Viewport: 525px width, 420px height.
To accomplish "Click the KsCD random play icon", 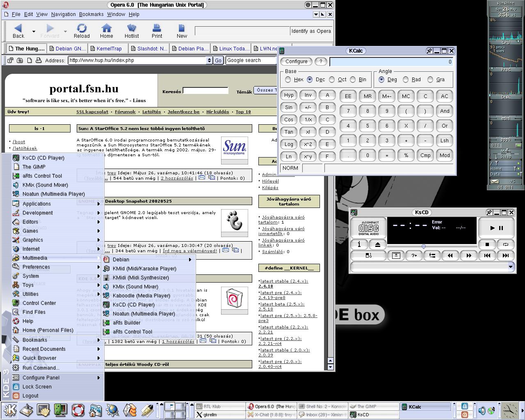I will pyautogui.click(x=414, y=256).
